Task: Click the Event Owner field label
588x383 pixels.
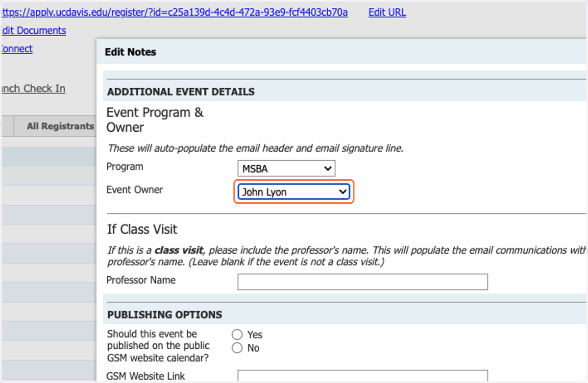Action: 135,190
